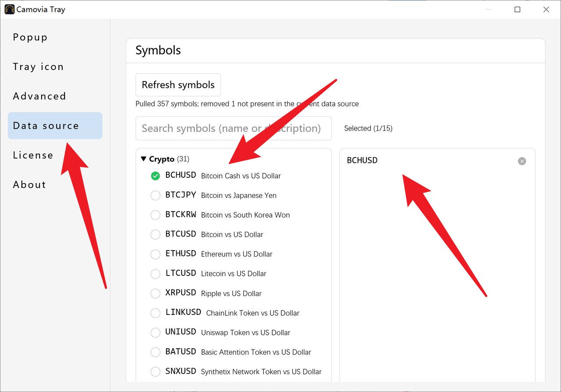Click the 'Pulled 357 symbols' status message
Screen dimensions: 561x392
click(247, 104)
